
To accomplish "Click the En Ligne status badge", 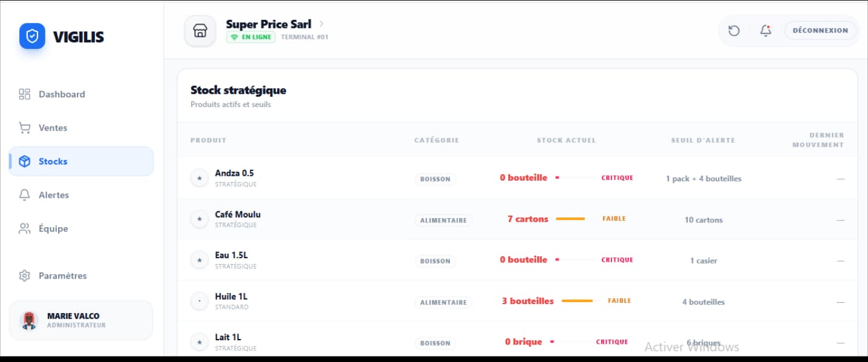I will (250, 37).
